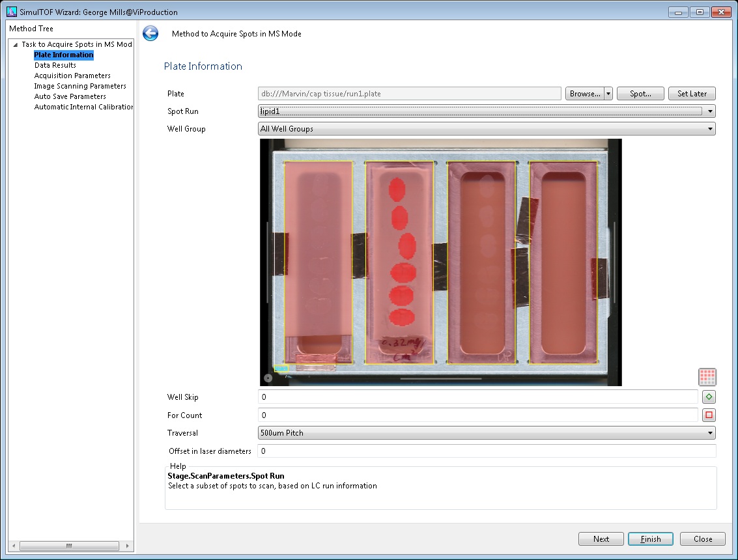The height and width of the screenshot is (560, 738).
Task: Click fourth slide well region in plate image
Action: tap(563, 262)
